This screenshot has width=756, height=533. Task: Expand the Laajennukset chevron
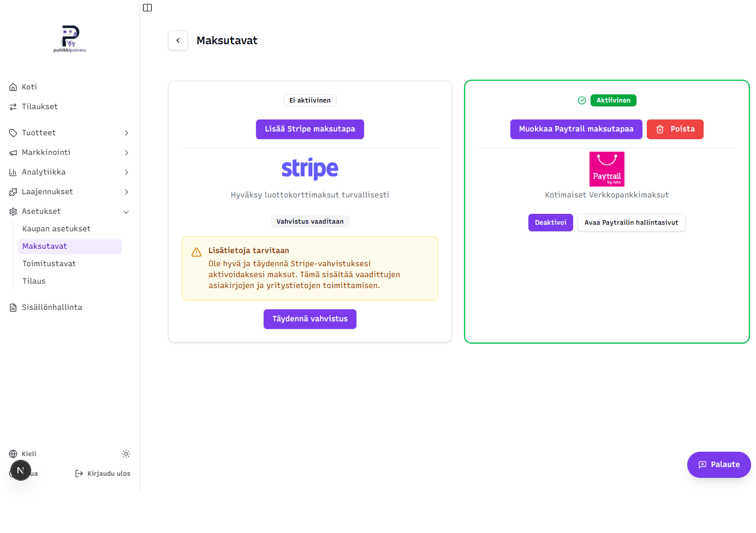pos(127,192)
